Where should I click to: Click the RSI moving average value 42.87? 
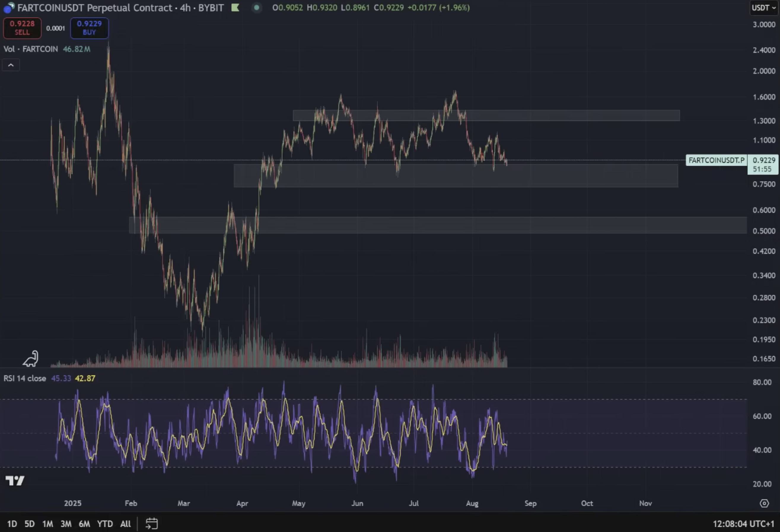coord(85,378)
